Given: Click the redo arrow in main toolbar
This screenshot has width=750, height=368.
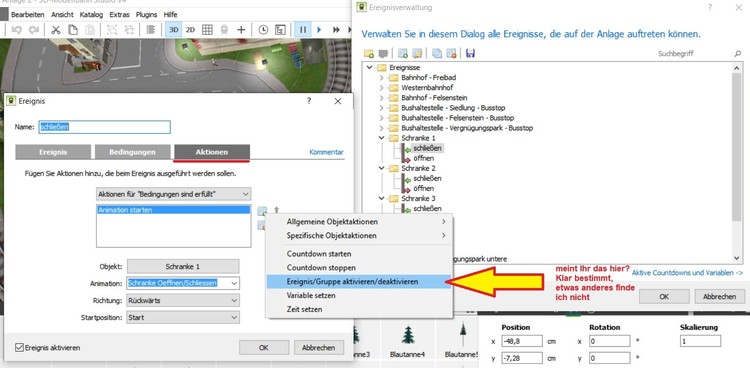Looking at the screenshot, I should [x=33, y=30].
